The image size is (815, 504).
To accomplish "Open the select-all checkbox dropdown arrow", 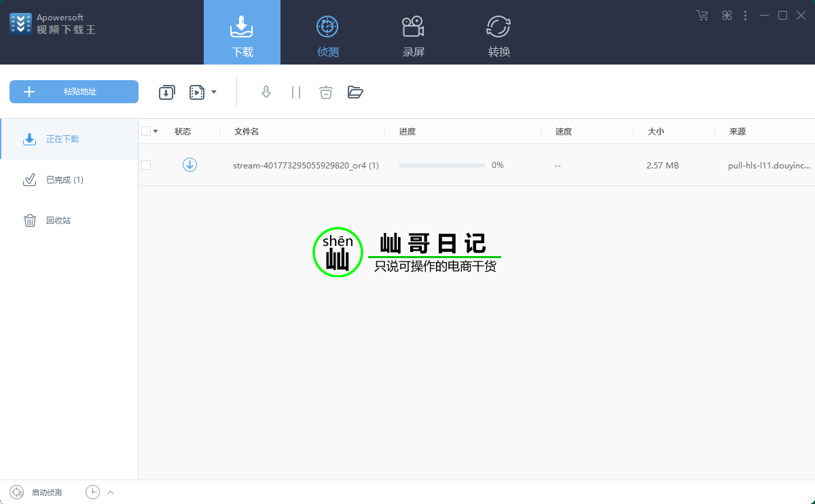I will point(156,132).
